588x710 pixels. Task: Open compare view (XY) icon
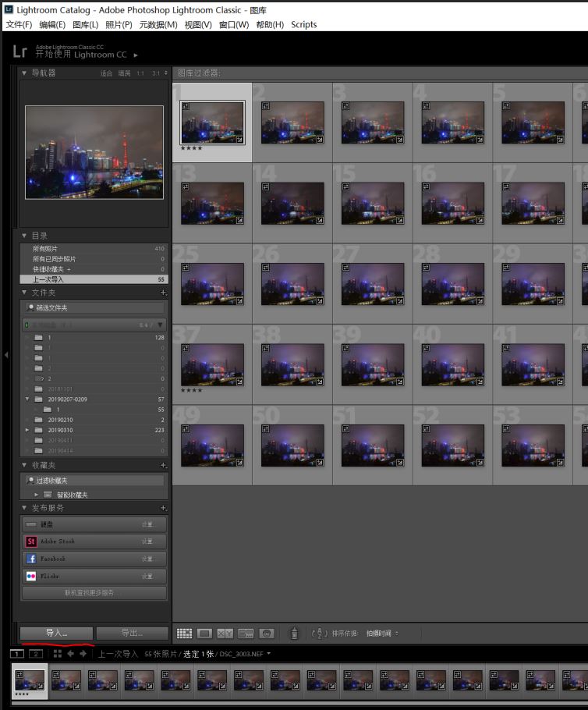coord(225,634)
